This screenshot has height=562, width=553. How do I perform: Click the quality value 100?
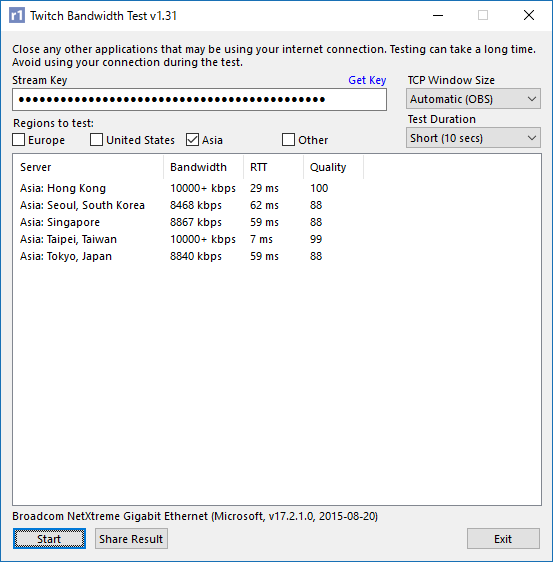click(319, 188)
